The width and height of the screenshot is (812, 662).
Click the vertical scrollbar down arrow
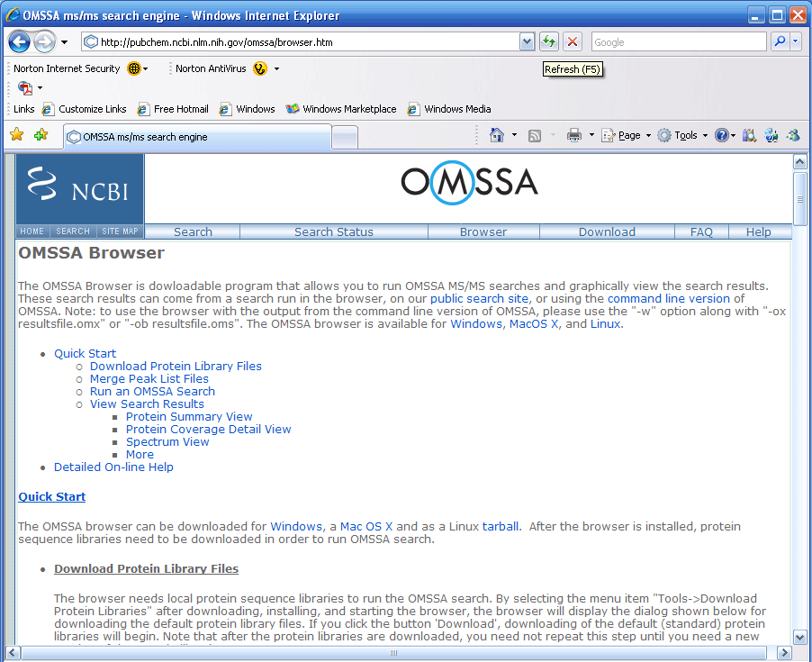click(x=799, y=637)
